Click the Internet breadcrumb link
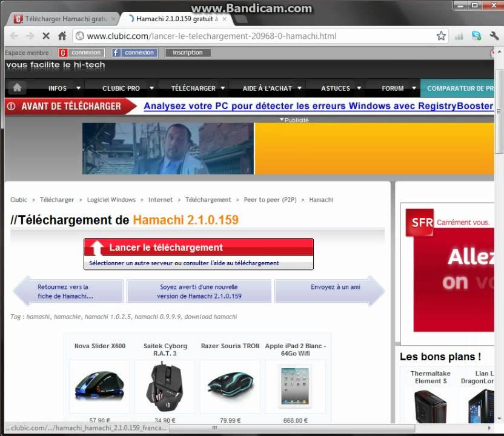504x436 pixels. tap(161, 200)
